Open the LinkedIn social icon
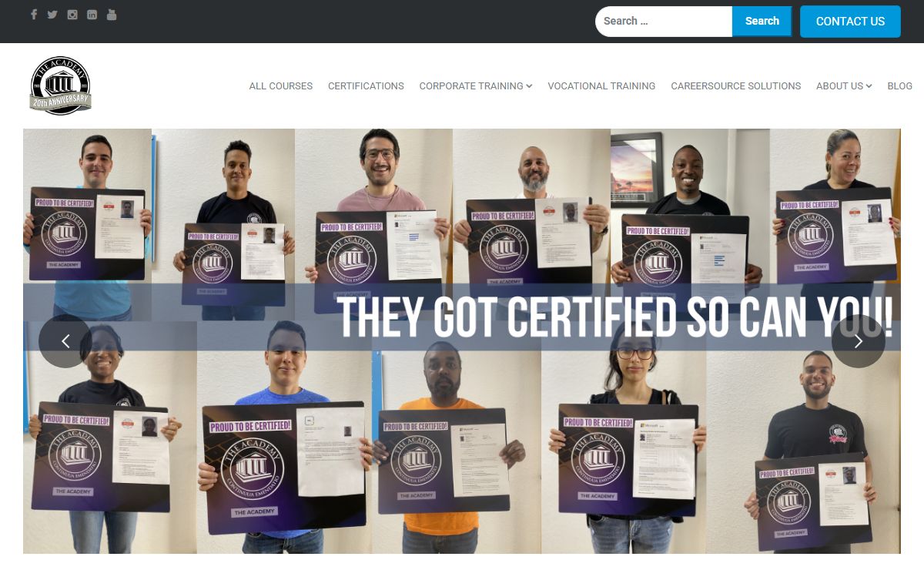Viewport: 924px width, 570px height. 92,15
